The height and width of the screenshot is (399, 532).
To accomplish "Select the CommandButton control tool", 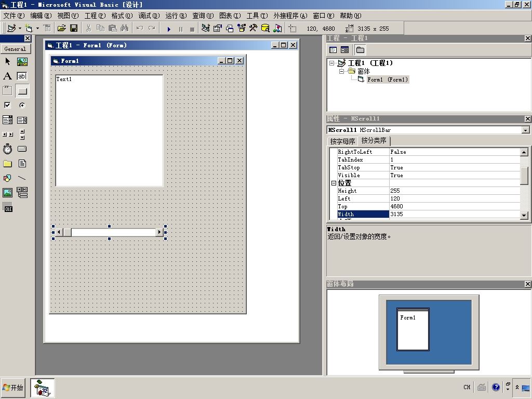I will [x=22, y=90].
